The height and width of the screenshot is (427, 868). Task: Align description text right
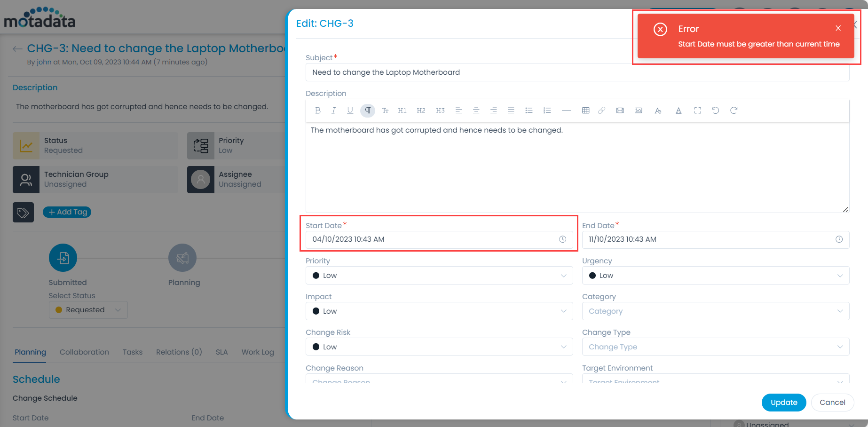coord(493,111)
